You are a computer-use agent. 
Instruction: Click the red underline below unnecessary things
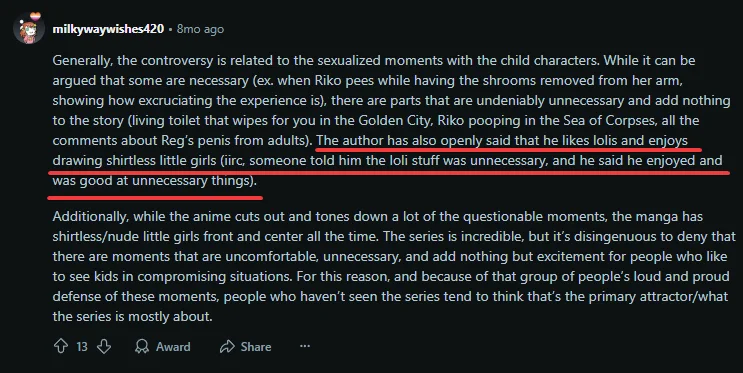[x=155, y=197]
